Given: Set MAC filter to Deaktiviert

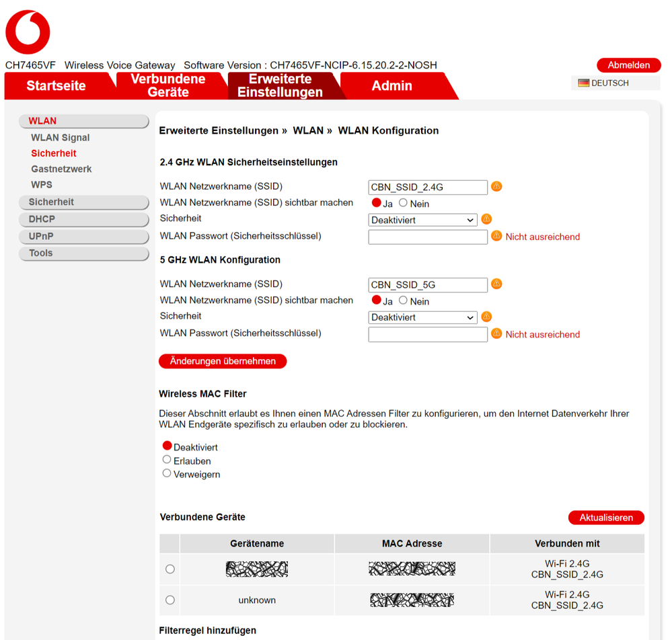Looking at the screenshot, I should 167,446.
